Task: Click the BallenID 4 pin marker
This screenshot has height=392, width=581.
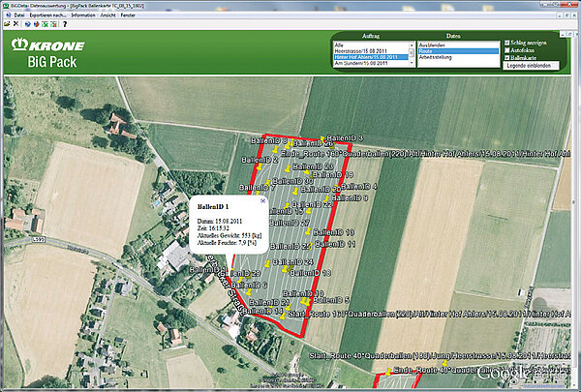Action: click(335, 187)
